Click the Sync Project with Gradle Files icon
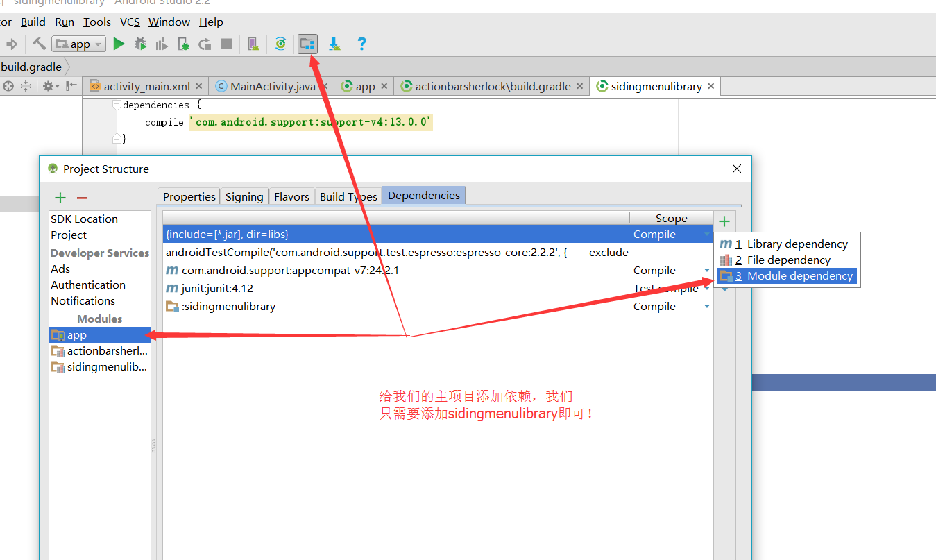Viewport: 936px width, 560px height. pos(280,44)
